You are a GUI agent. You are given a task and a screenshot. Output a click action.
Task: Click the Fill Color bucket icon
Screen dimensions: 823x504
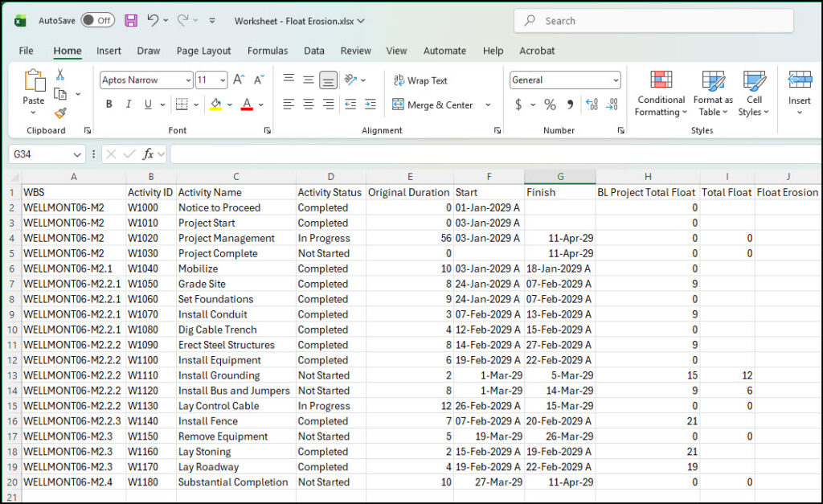[215, 104]
